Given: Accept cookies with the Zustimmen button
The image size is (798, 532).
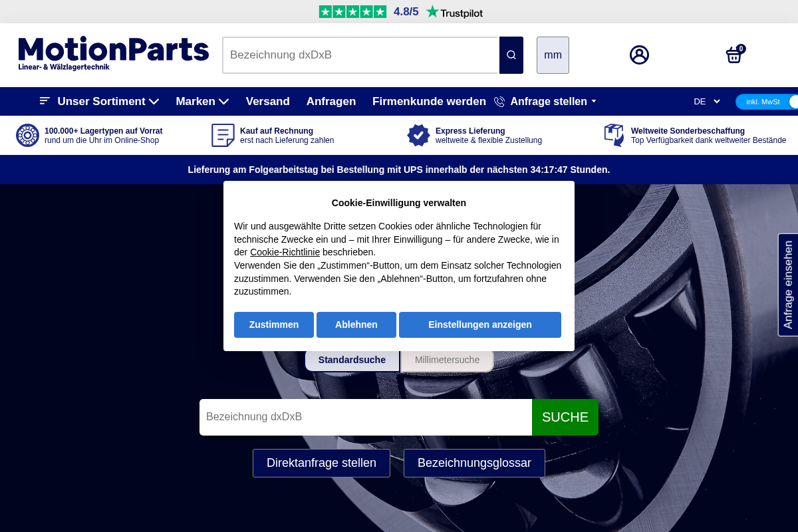Looking at the screenshot, I should pos(273,325).
